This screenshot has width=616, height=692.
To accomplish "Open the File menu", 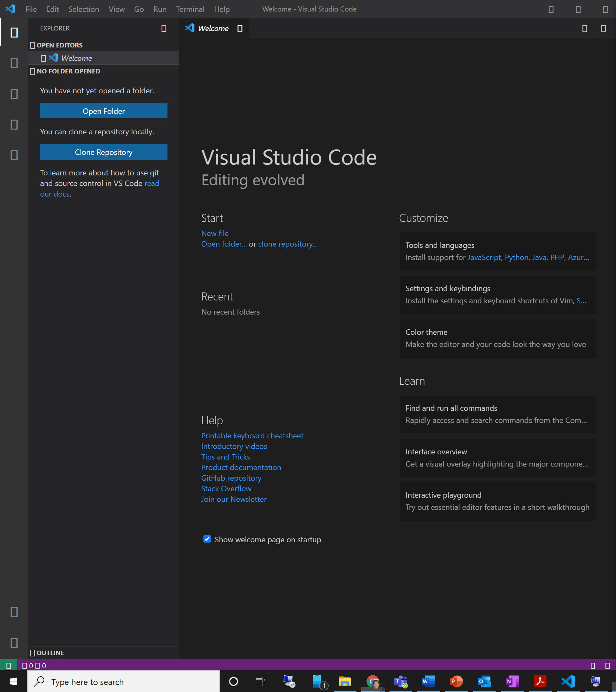I will pyautogui.click(x=31, y=9).
